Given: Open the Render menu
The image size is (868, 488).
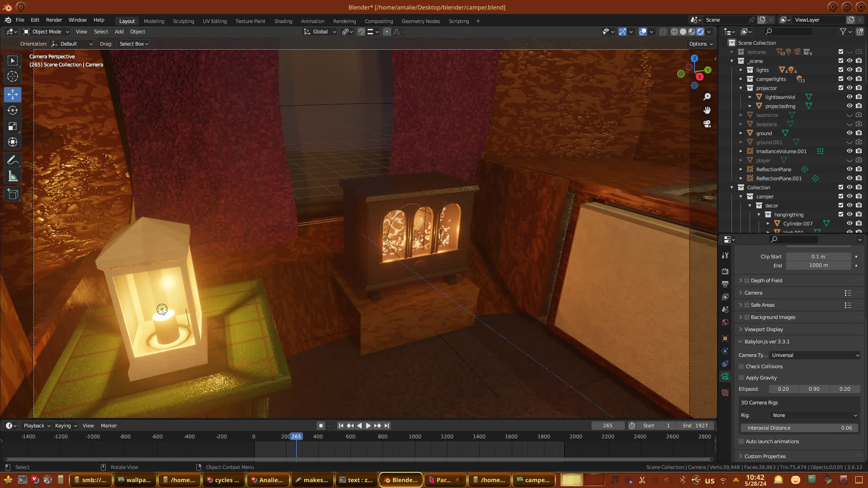Looking at the screenshot, I should pyautogui.click(x=54, y=20).
